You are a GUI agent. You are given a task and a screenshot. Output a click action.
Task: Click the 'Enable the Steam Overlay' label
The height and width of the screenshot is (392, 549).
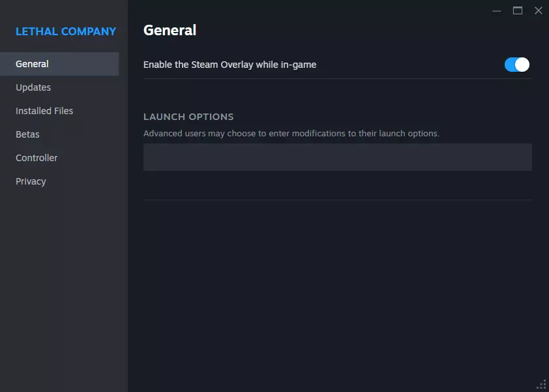(230, 65)
